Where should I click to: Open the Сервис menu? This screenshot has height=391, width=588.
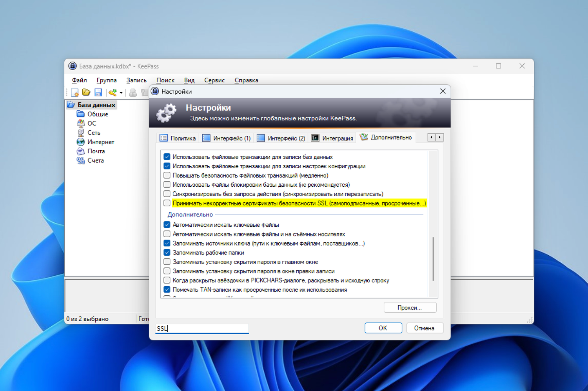pyautogui.click(x=214, y=80)
